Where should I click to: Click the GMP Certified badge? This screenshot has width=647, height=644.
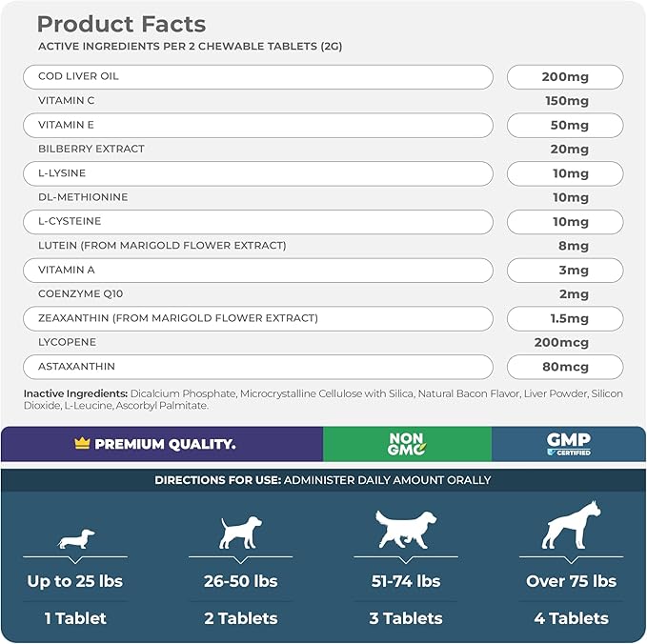[568, 444]
